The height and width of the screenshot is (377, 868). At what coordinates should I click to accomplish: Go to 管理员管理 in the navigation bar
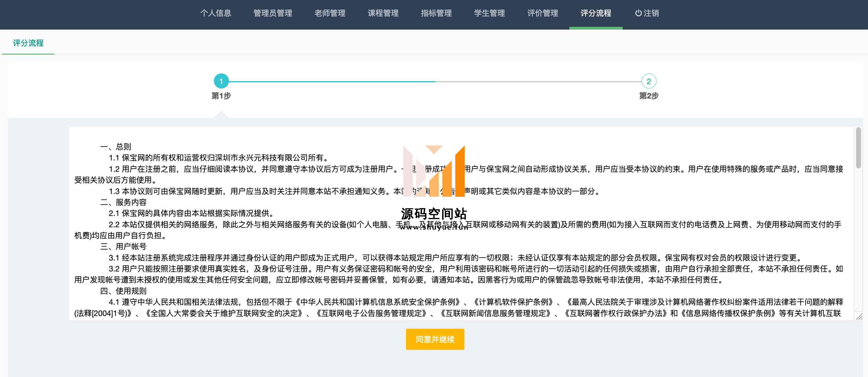tap(272, 13)
